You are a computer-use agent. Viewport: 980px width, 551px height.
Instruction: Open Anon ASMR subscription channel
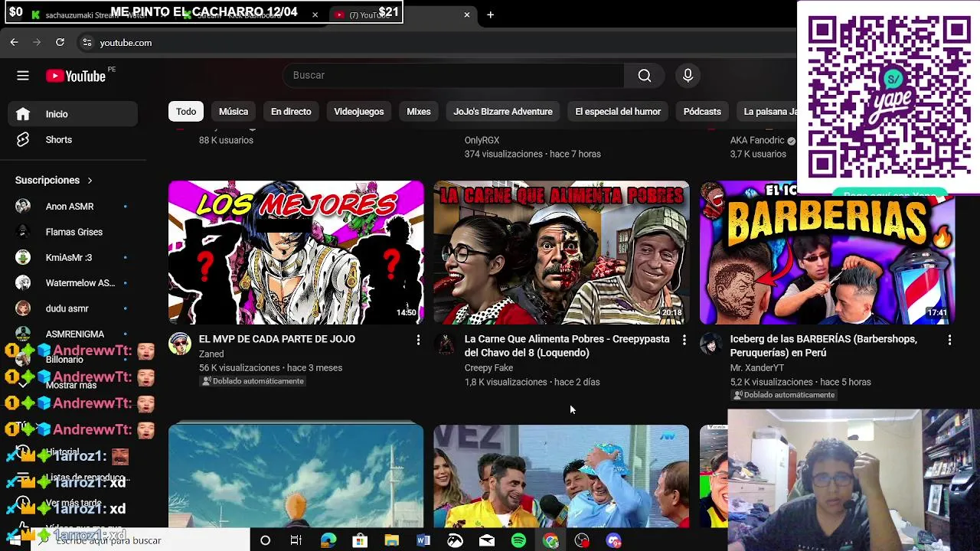[x=73, y=206]
